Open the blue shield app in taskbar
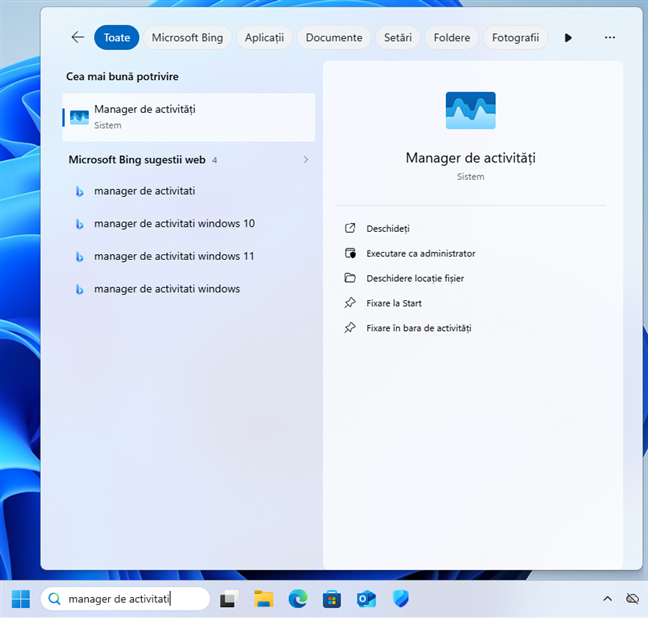 [400, 599]
